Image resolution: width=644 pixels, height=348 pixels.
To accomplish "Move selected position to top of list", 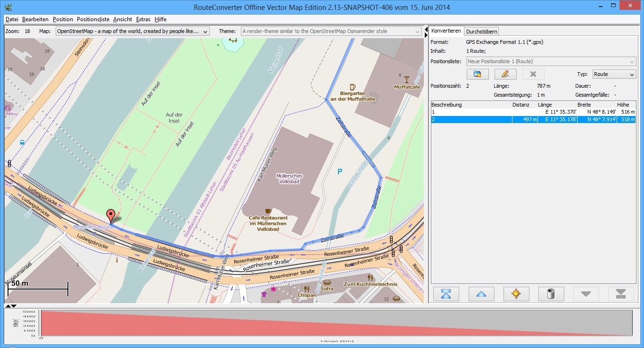I will pyautogui.click(x=446, y=294).
